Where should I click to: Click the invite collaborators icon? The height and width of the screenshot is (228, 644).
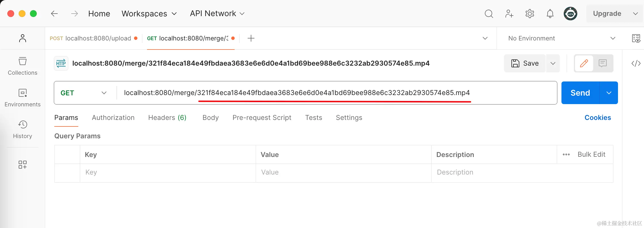509,14
